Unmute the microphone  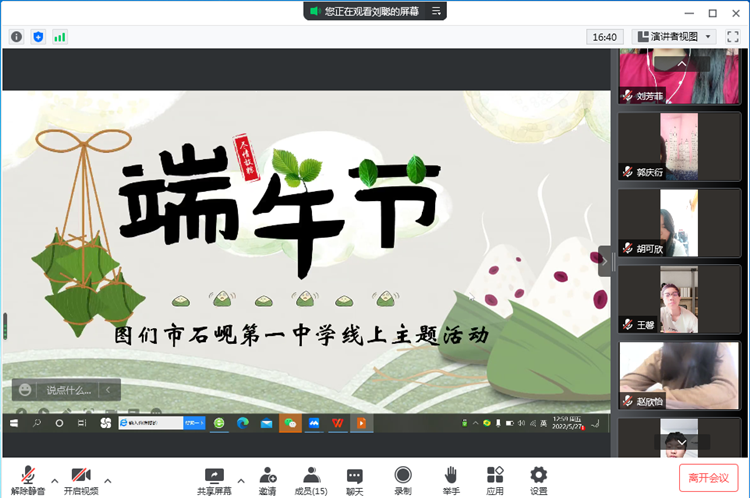[28, 481]
